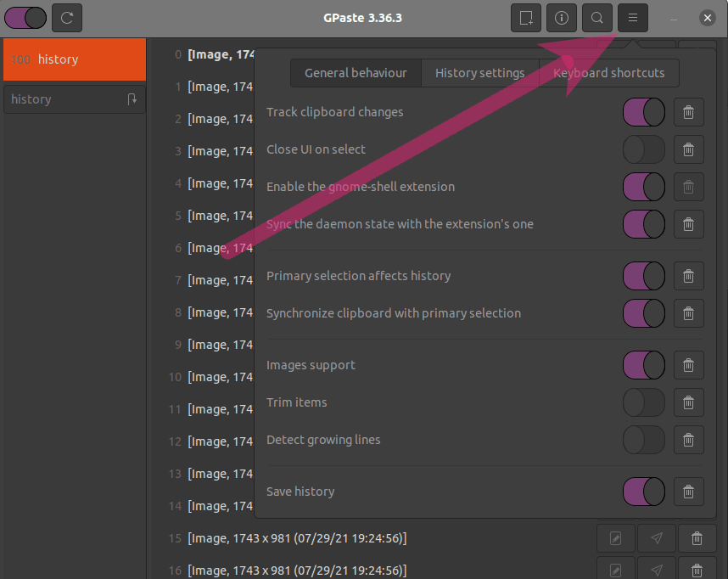Toggle the main GPaste tracking switch in header

25,18
